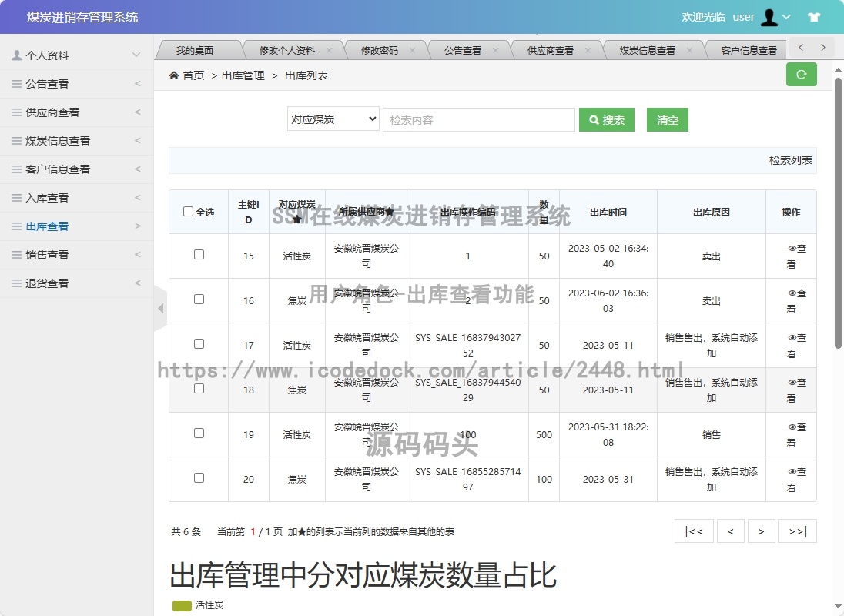
Task: Switch to 公告查看 tab
Action: pyautogui.click(x=462, y=50)
